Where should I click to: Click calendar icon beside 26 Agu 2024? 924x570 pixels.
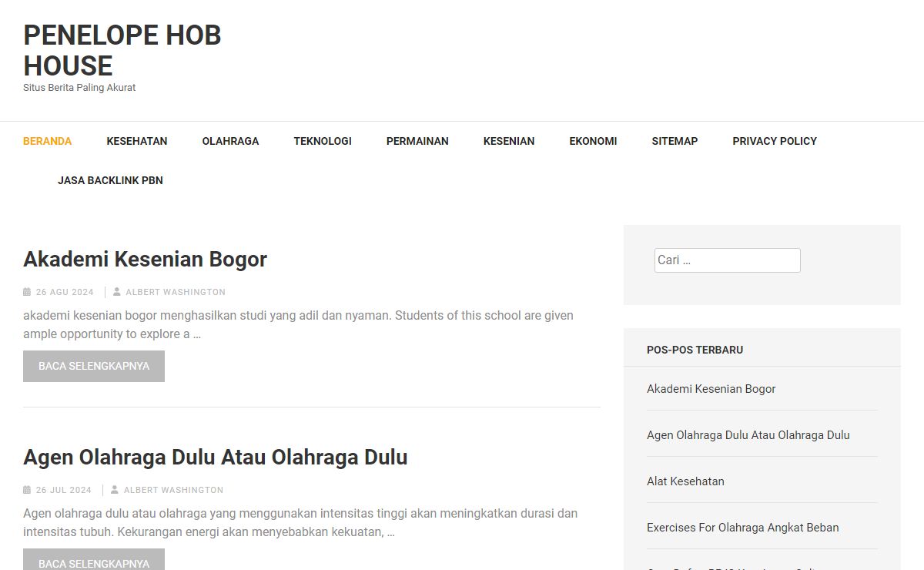(x=27, y=292)
